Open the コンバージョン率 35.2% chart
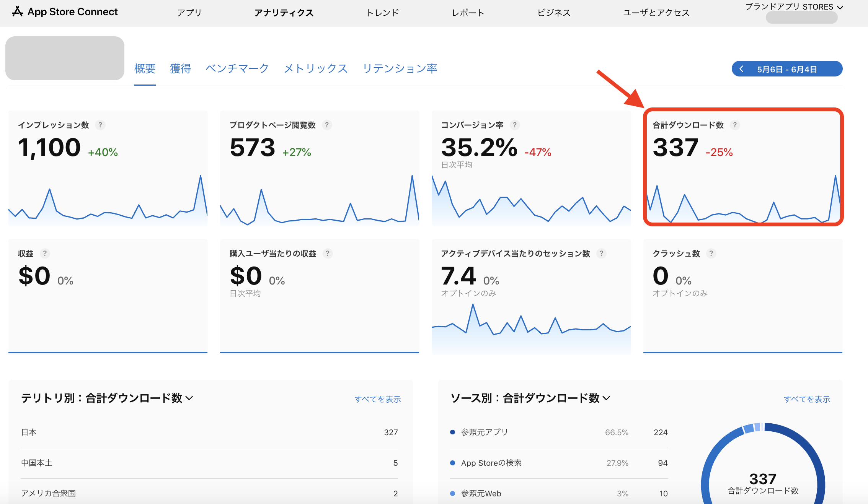This screenshot has width=868, height=504. 531,168
